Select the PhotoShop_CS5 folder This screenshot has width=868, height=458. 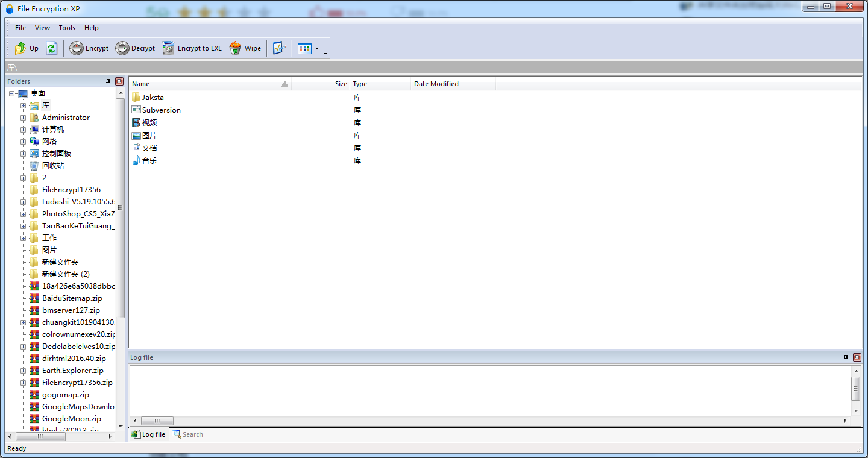(x=78, y=213)
